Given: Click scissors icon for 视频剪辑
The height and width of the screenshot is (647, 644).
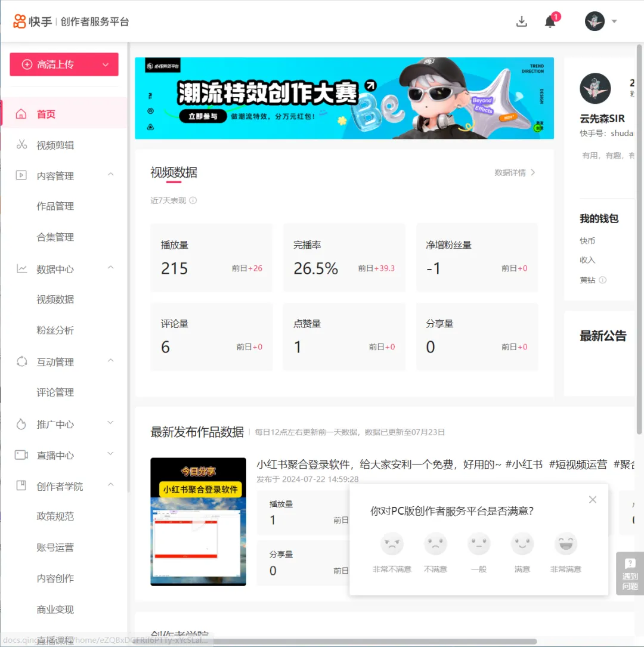Looking at the screenshot, I should pyautogui.click(x=21, y=145).
